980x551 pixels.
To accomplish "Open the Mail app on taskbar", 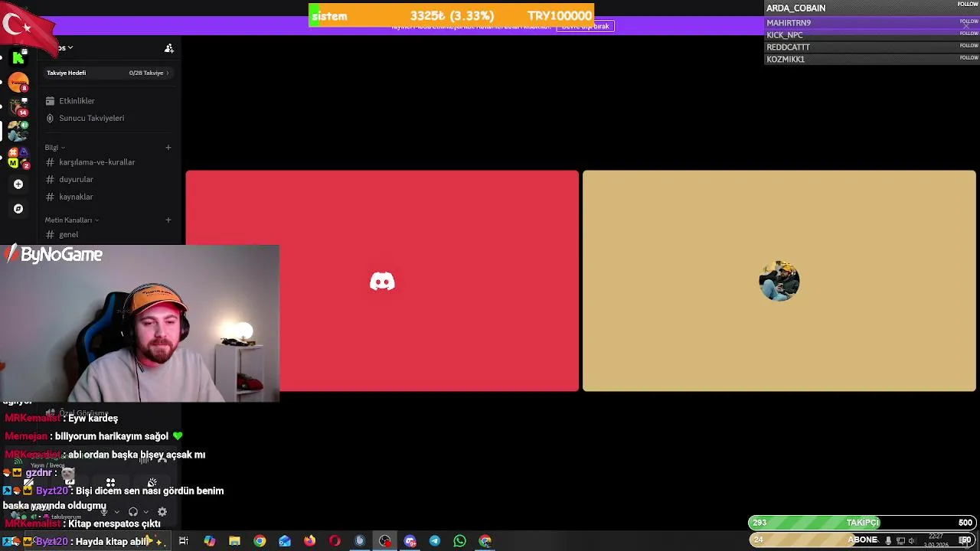I will tap(285, 541).
